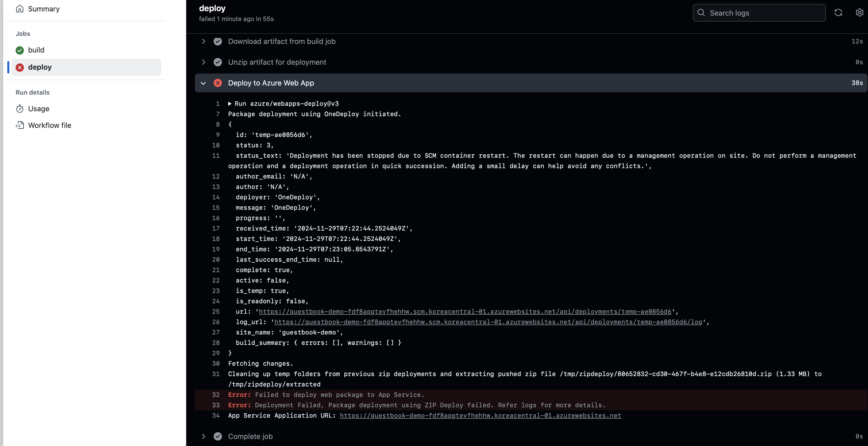868x446 pixels.
Task: Click search magnifier icon in logs box
Action: pyautogui.click(x=701, y=13)
